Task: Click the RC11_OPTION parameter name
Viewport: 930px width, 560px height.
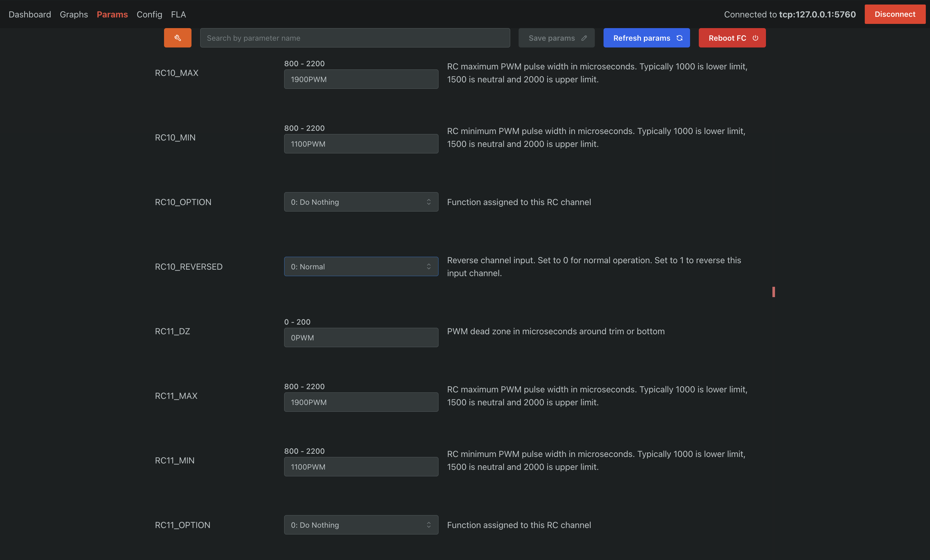Action: click(x=182, y=525)
